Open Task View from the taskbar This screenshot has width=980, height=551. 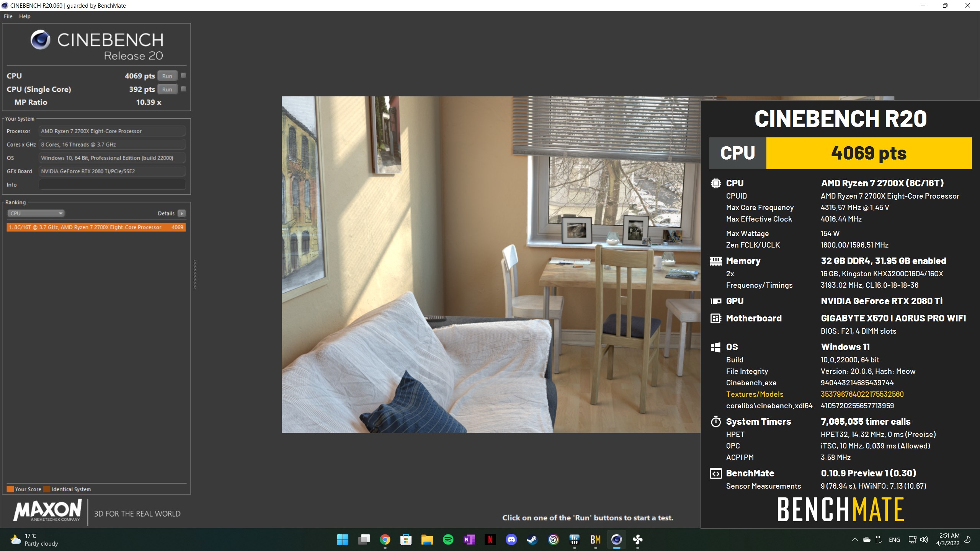tap(364, 540)
